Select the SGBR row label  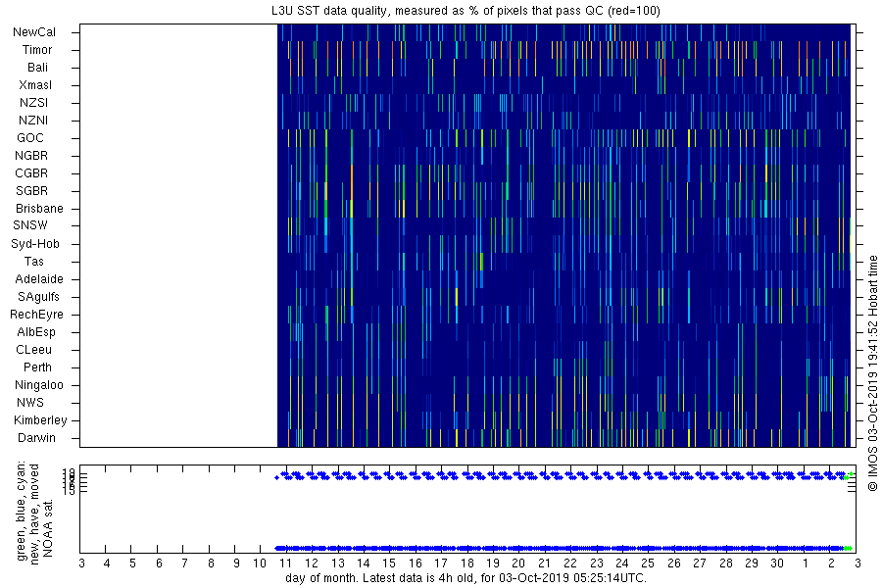[32, 191]
